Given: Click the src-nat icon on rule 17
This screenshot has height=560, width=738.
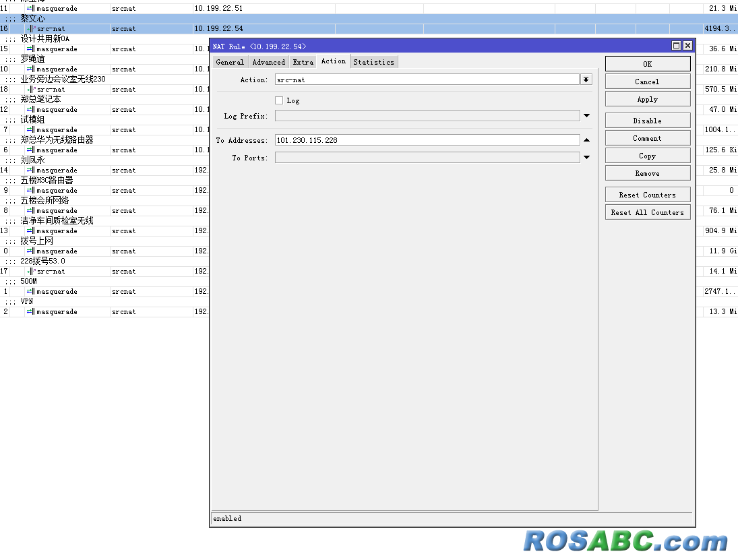Looking at the screenshot, I should 31,271.
